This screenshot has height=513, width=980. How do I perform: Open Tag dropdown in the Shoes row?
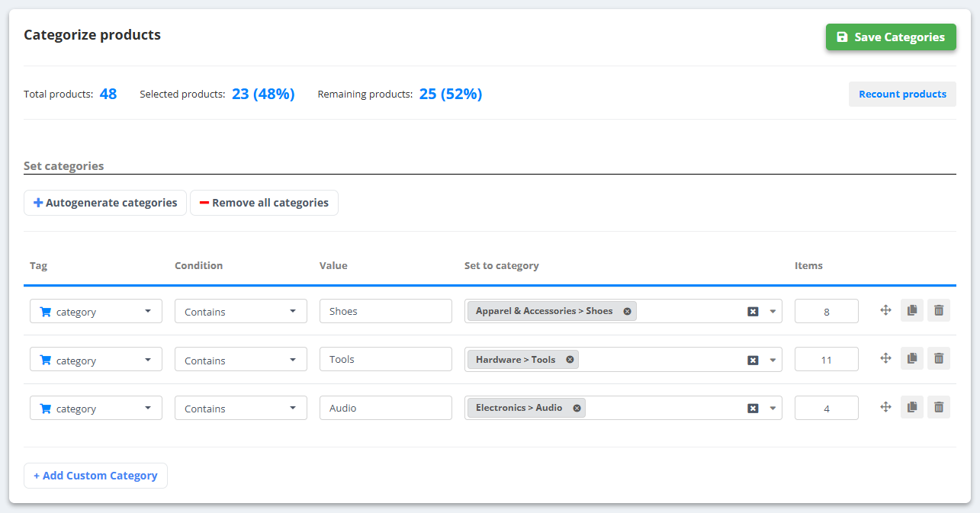coord(96,311)
